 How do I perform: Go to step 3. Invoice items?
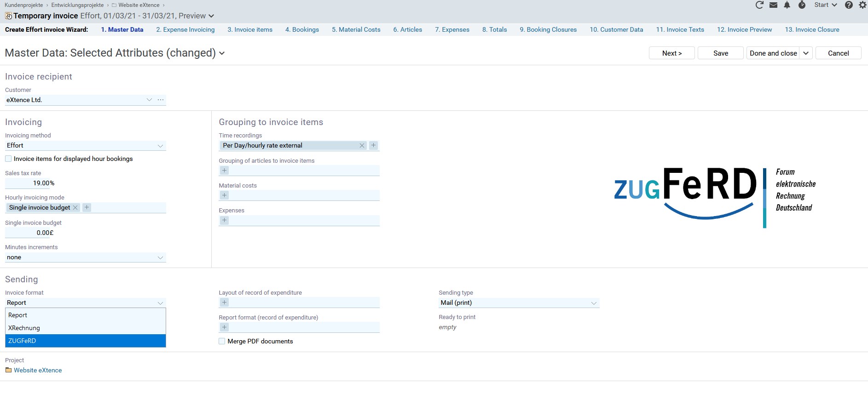click(250, 29)
